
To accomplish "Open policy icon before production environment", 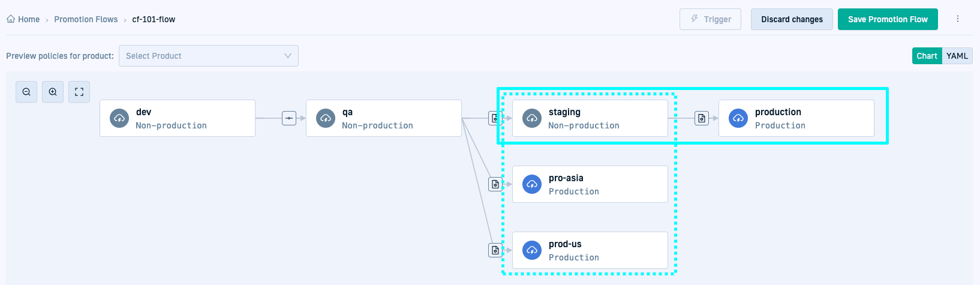I will pyautogui.click(x=702, y=118).
